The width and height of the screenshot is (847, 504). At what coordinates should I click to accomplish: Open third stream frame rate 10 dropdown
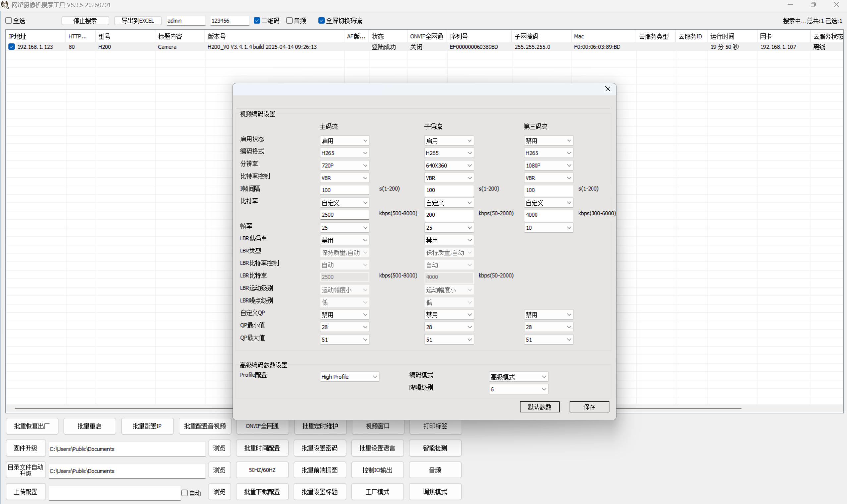(548, 228)
